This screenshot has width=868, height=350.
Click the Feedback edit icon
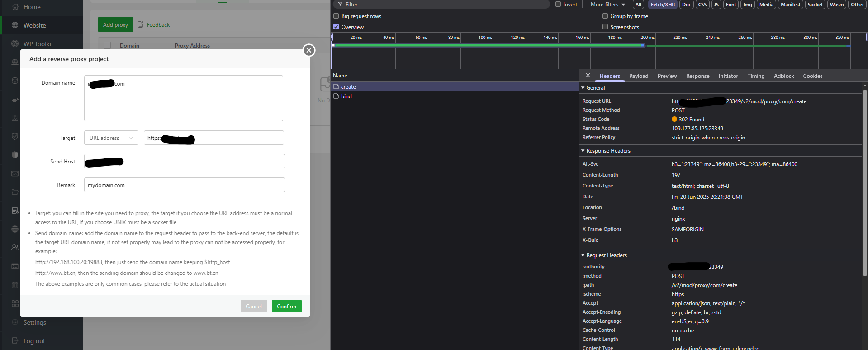pyautogui.click(x=141, y=24)
